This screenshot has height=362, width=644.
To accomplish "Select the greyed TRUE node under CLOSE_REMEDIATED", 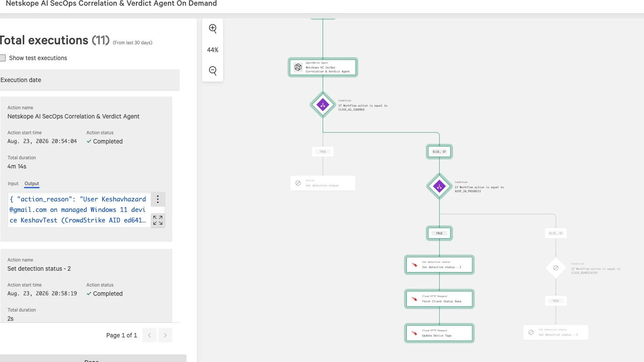I will [556, 301].
